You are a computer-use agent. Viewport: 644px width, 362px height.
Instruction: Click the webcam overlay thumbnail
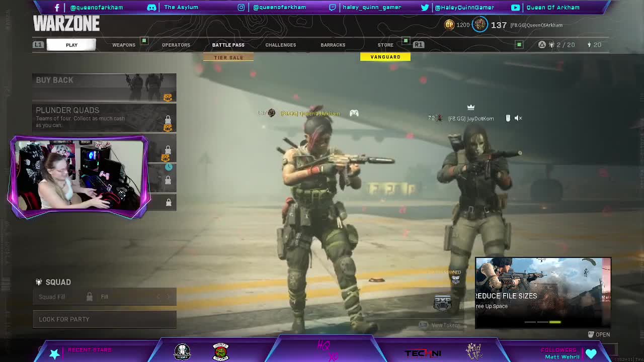(80, 176)
